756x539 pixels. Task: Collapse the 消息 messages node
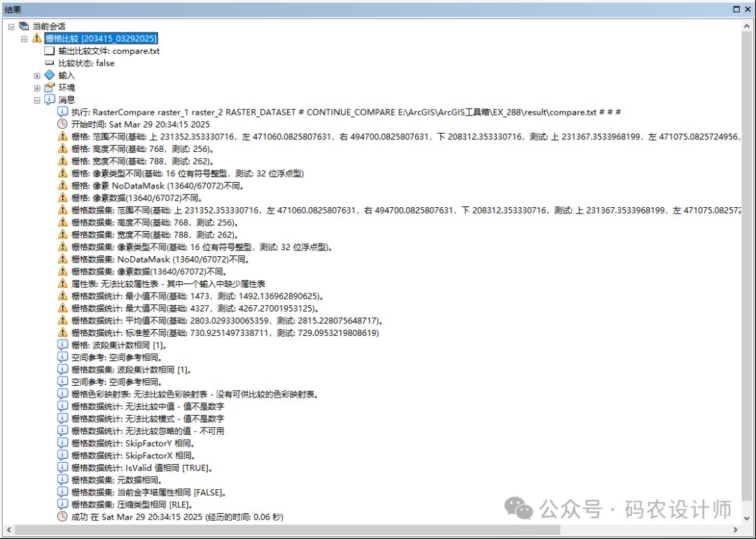(x=37, y=99)
